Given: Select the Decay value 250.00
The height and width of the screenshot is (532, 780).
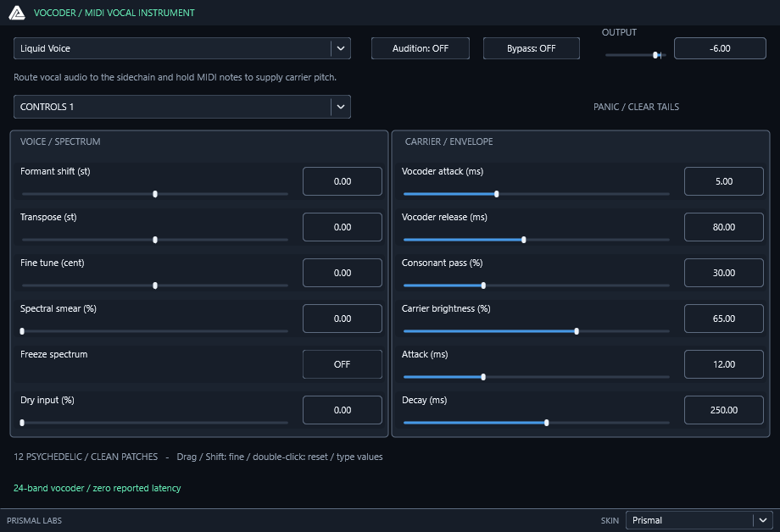Looking at the screenshot, I should (x=724, y=410).
